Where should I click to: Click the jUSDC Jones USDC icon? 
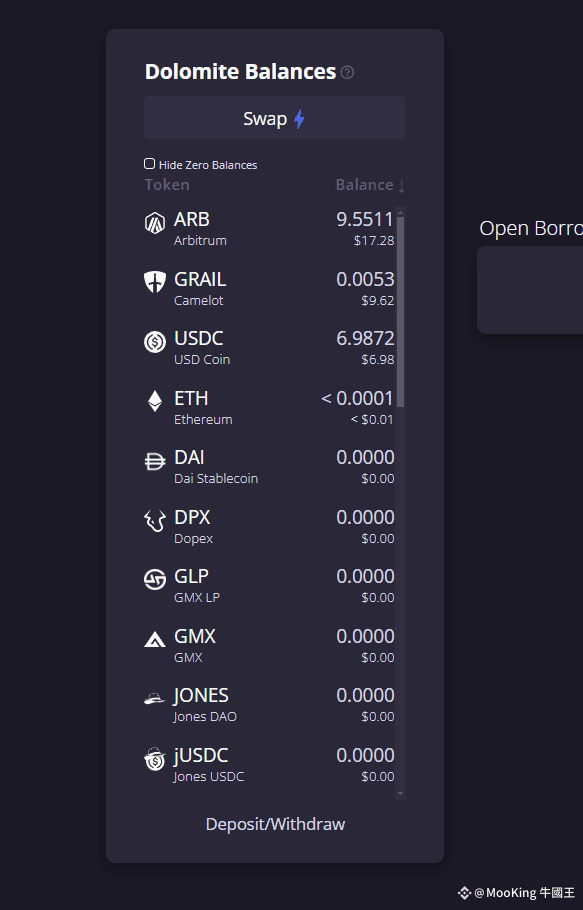155,759
